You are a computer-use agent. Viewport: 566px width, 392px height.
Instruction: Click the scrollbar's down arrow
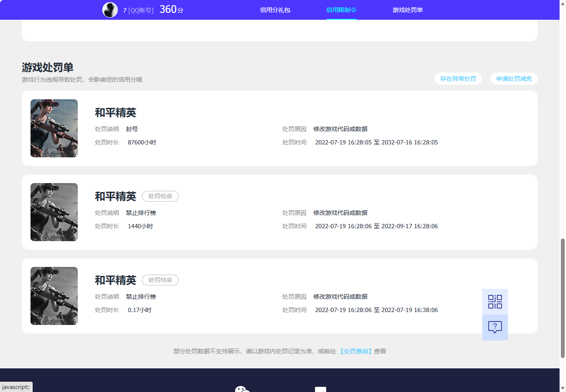point(563,389)
